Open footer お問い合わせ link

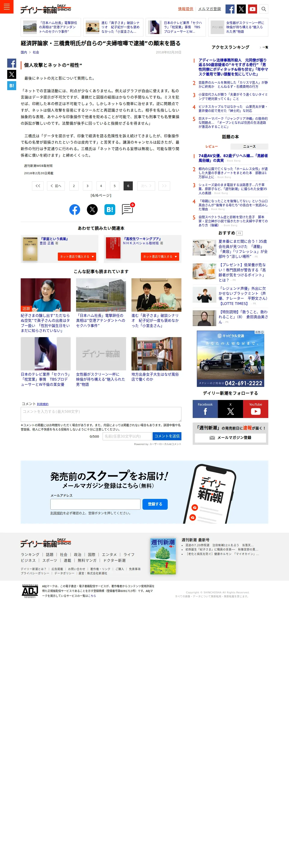point(77,569)
